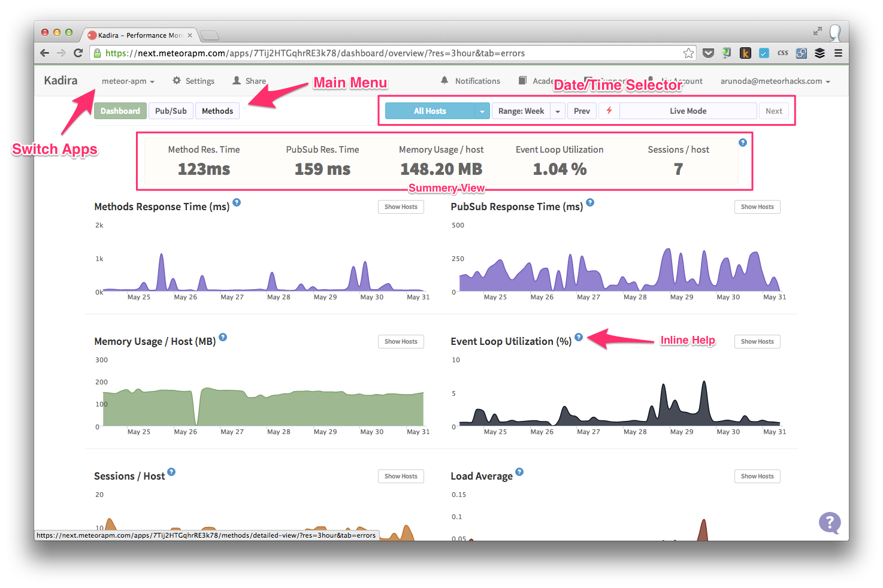Open inline help for Event Loop Utilization

[x=578, y=337]
